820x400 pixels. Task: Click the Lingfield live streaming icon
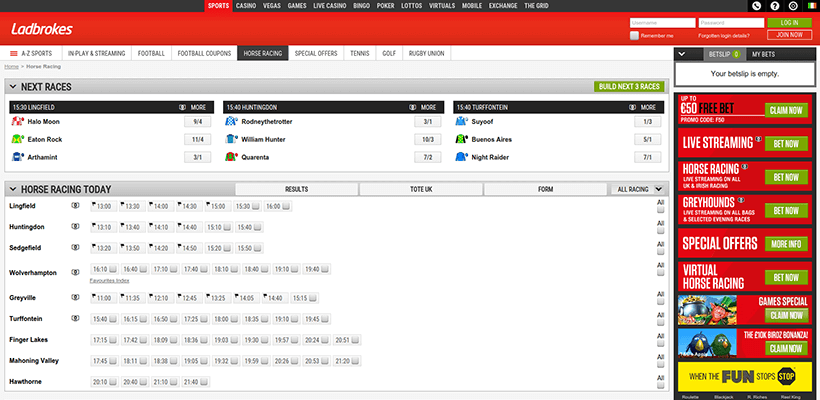pos(76,205)
